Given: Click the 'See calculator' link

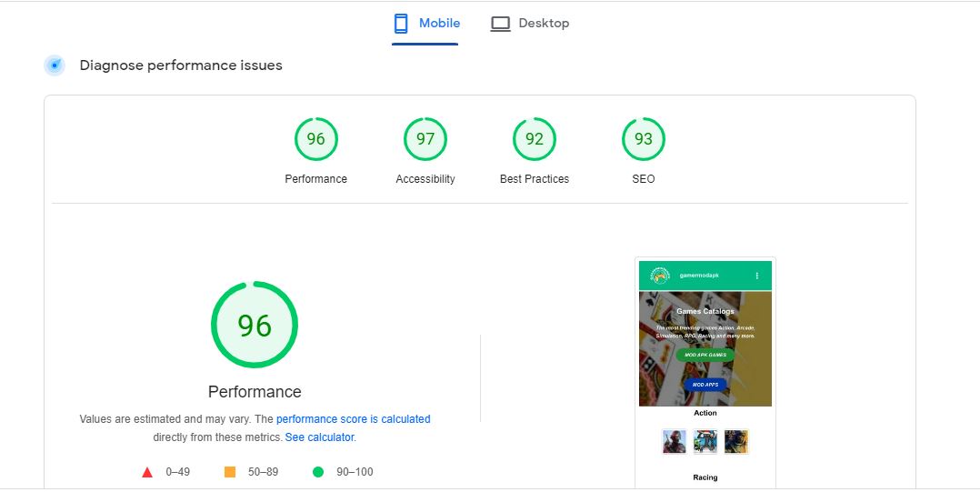Looking at the screenshot, I should (x=319, y=437).
